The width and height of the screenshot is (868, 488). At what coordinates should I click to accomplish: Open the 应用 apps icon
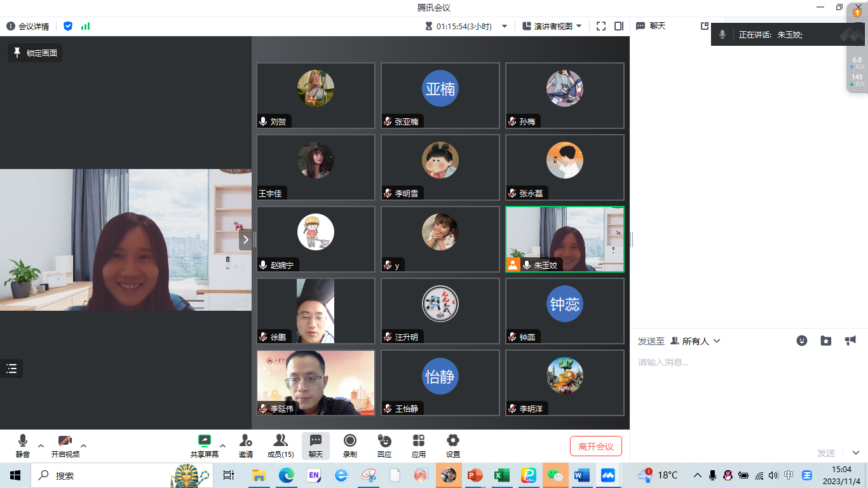[418, 445]
